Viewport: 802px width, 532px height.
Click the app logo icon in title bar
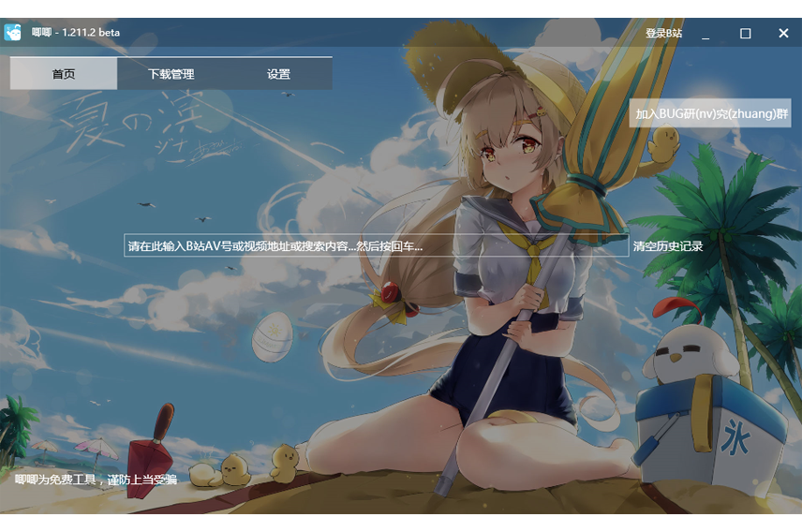click(13, 32)
